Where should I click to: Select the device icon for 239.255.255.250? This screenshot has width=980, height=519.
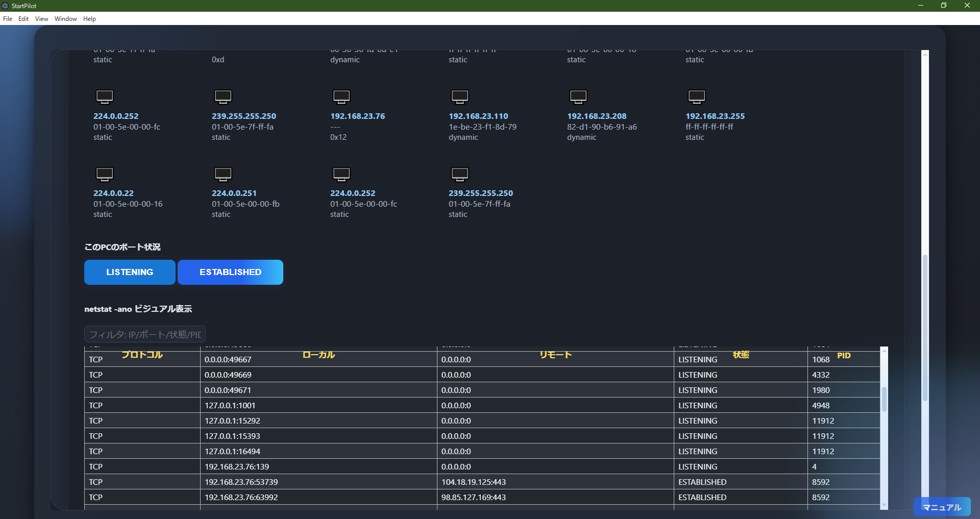(x=223, y=96)
